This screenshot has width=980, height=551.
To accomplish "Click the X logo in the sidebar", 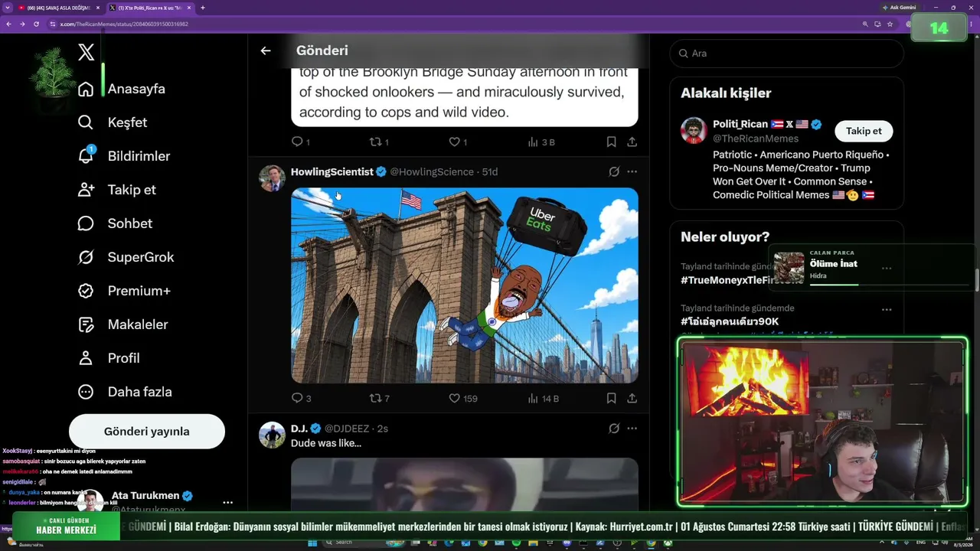I will coord(87,52).
